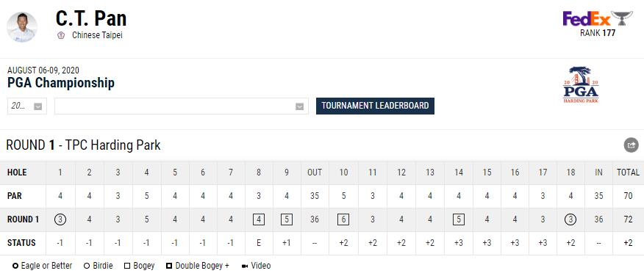
Task: Click C.T. Pan's profile photo
Action: tap(22, 27)
